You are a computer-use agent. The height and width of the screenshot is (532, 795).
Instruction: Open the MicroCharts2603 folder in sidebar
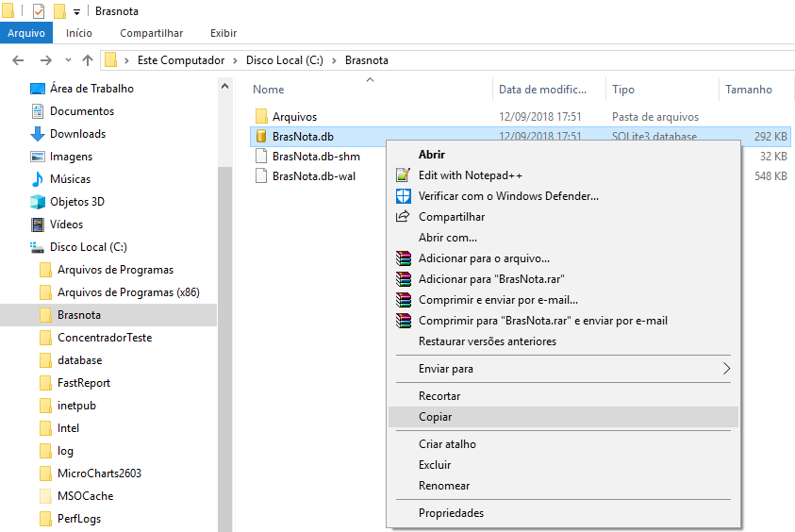tap(99, 474)
